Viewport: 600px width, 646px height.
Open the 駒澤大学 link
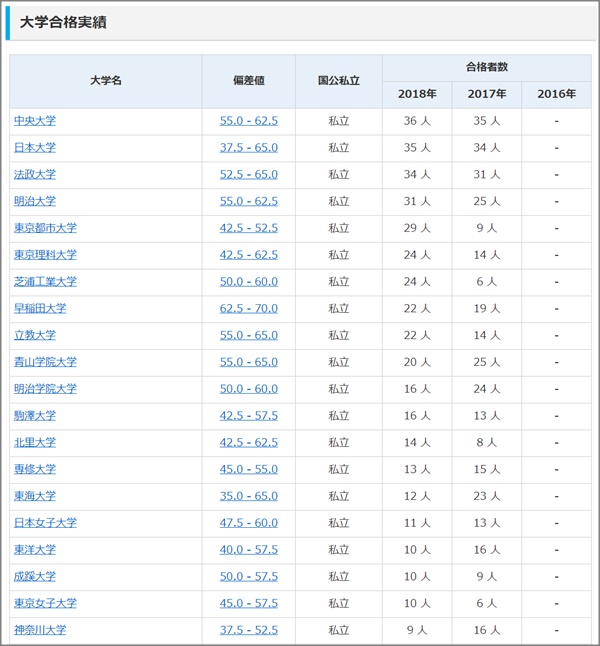click(x=35, y=415)
